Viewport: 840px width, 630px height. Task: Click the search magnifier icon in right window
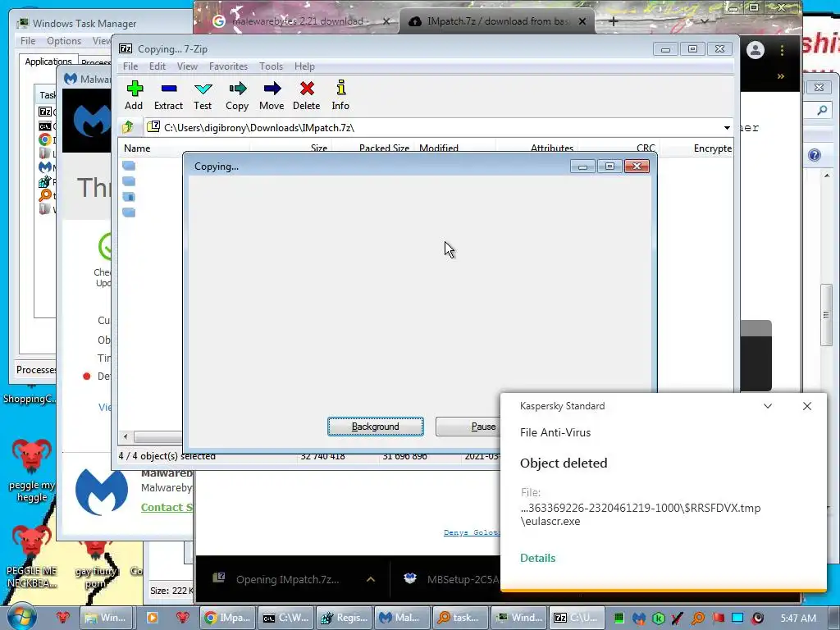pyautogui.click(x=822, y=111)
